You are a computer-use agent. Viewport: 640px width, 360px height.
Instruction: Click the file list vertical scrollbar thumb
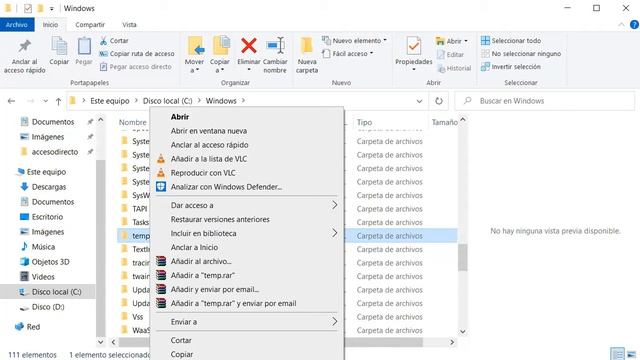(x=462, y=257)
